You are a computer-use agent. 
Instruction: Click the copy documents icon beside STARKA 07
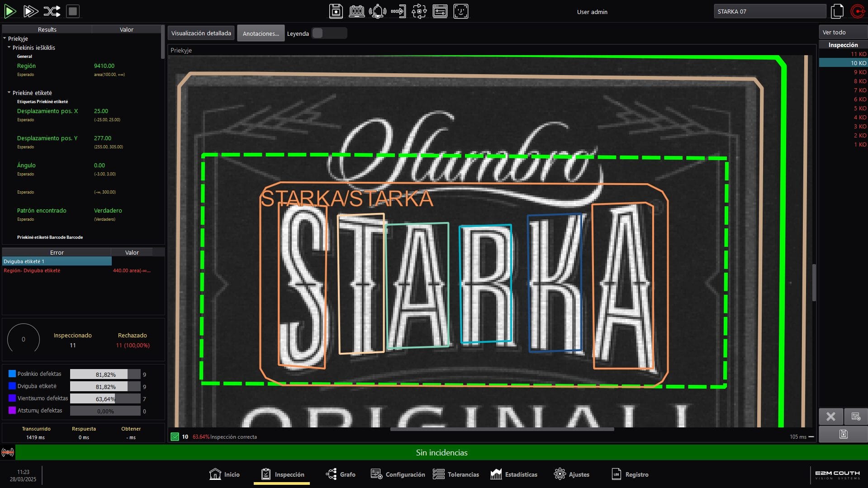point(837,11)
